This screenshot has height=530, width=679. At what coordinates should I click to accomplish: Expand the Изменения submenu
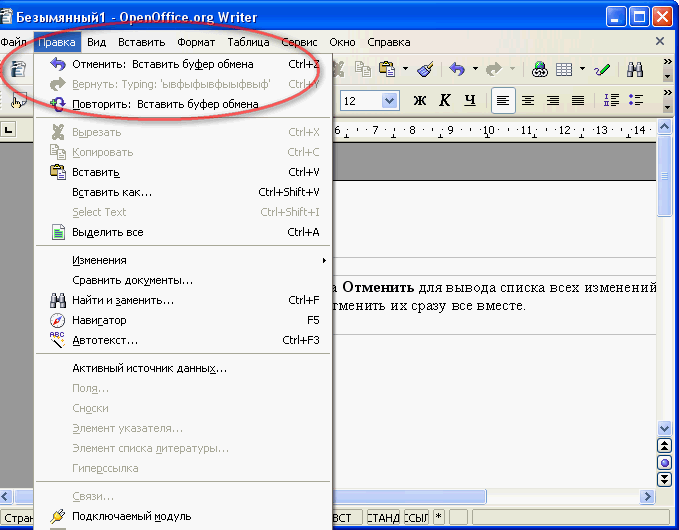point(184,260)
